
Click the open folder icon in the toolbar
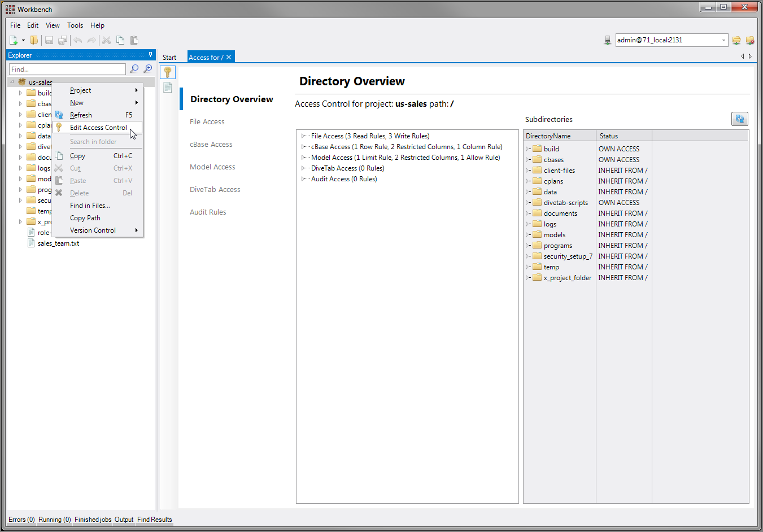click(x=34, y=40)
